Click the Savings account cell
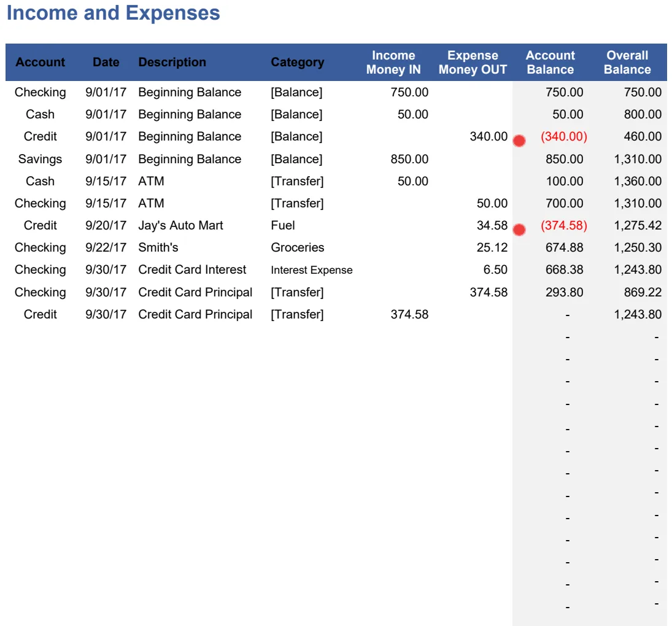 click(x=41, y=160)
